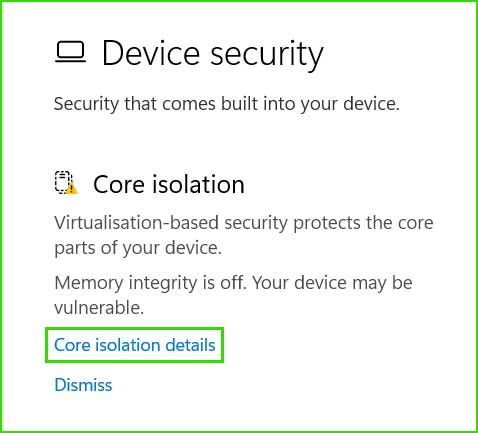Click the 'Memory integrity is off' warning line

pos(233,283)
